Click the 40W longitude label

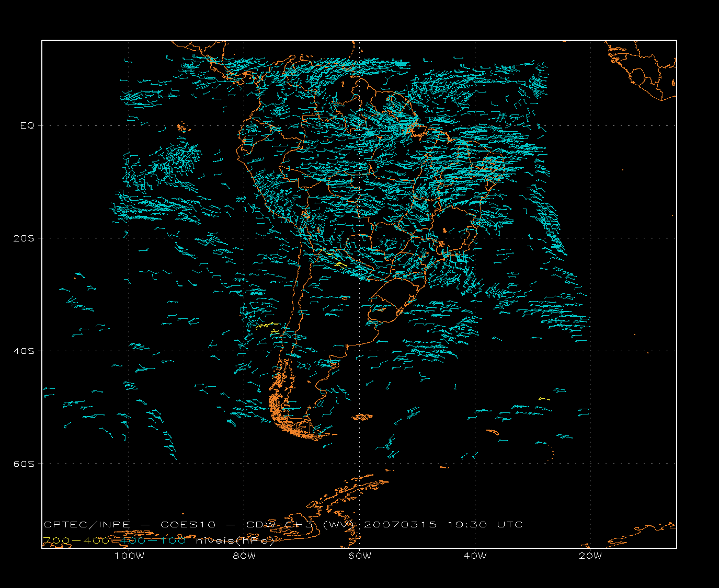475,556
